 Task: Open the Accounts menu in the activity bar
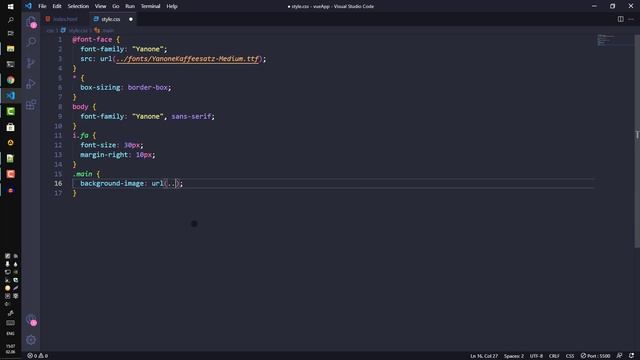click(x=31, y=320)
